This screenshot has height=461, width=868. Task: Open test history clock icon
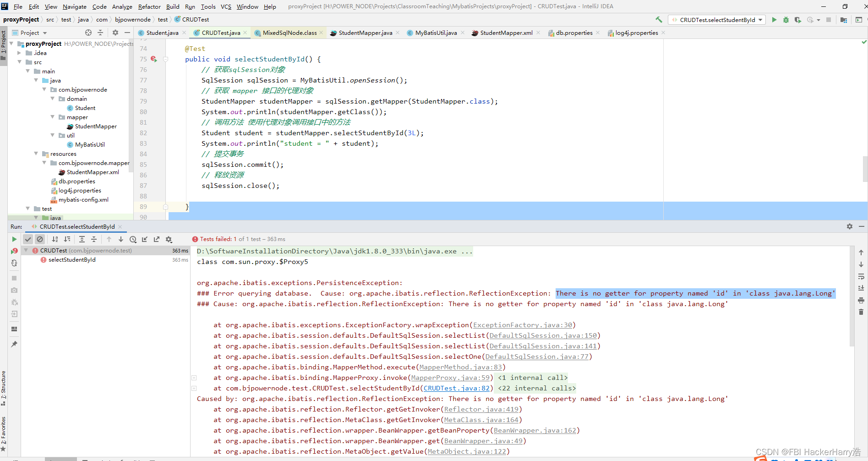click(x=133, y=239)
